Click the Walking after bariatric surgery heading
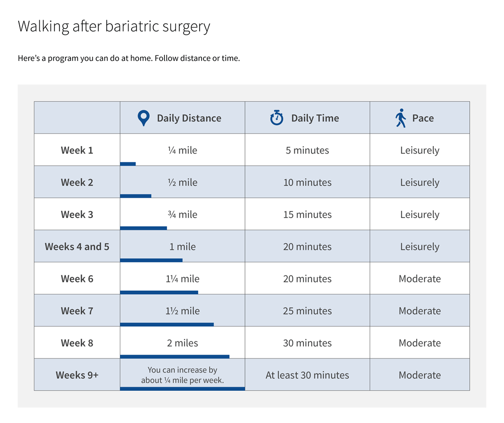 point(114,26)
